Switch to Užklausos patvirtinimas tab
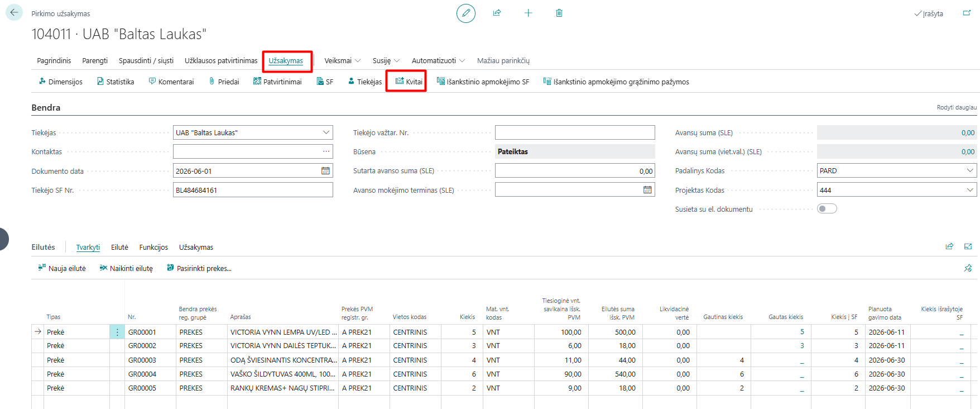 [221, 60]
